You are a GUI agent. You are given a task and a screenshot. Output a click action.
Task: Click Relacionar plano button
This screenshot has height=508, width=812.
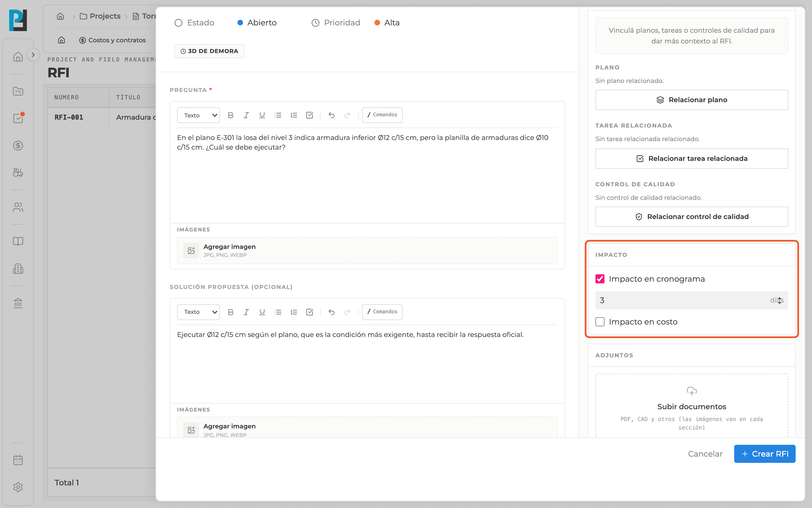click(692, 100)
